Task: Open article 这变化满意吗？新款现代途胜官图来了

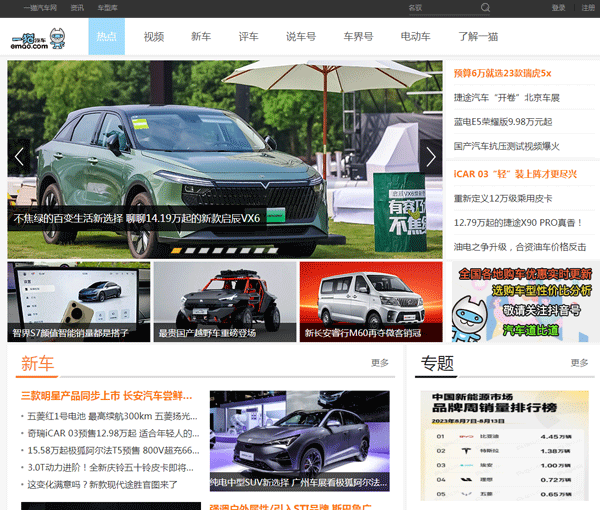Action: tap(102, 485)
